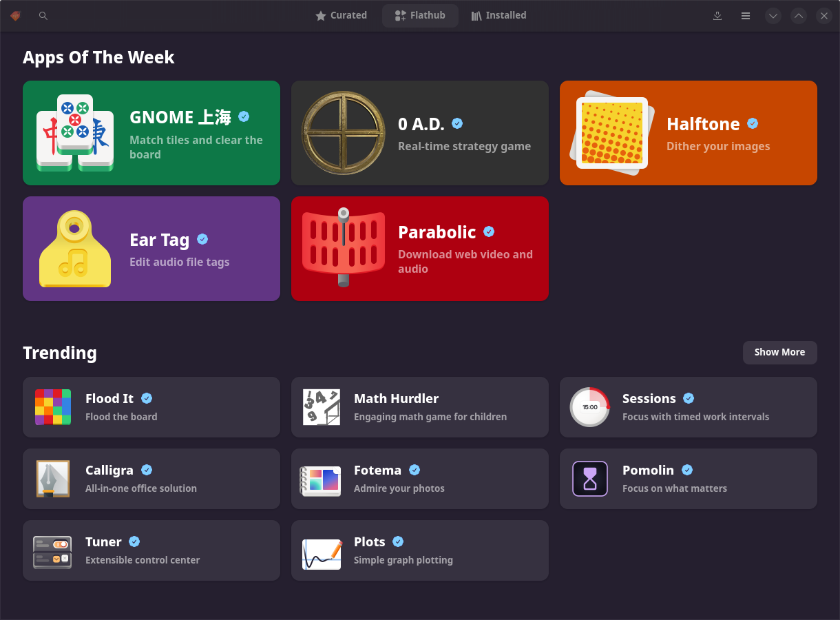Click the download updates icon in the header
This screenshot has width=840, height=620.
coord(717,15)
